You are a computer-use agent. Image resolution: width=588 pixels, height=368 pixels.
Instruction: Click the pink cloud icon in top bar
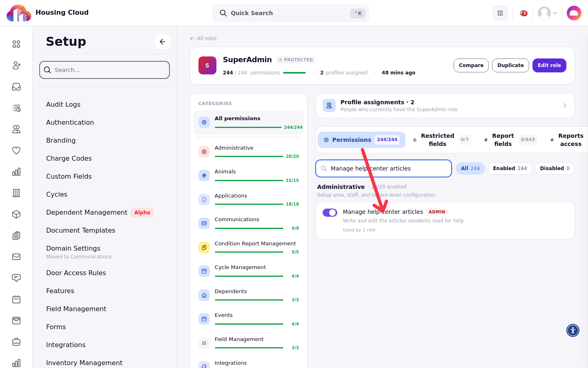[x=574, y=13]
